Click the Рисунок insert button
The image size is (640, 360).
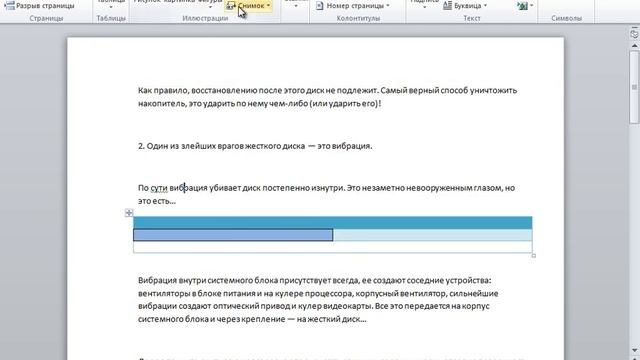[x=147, y=2]
